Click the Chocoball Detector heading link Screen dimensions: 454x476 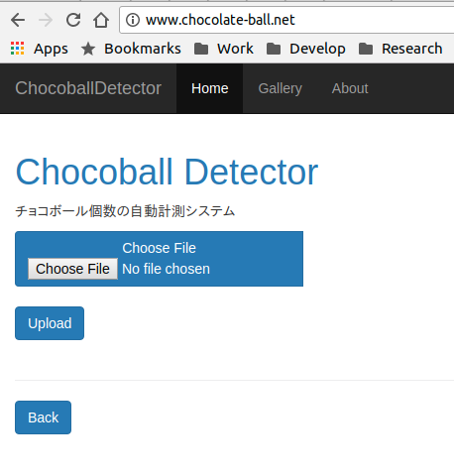coord(167,172)
